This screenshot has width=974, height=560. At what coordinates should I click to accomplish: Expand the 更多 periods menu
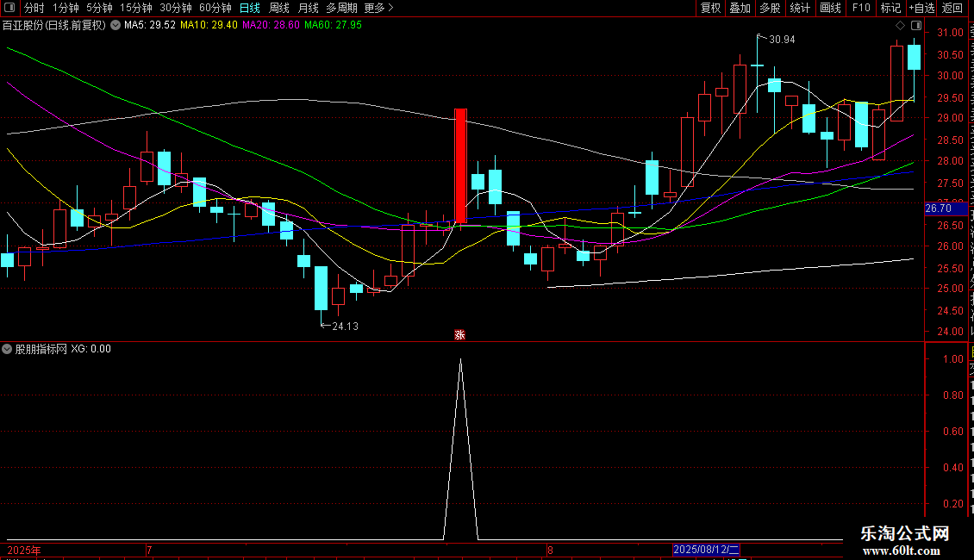click(378, 8)
